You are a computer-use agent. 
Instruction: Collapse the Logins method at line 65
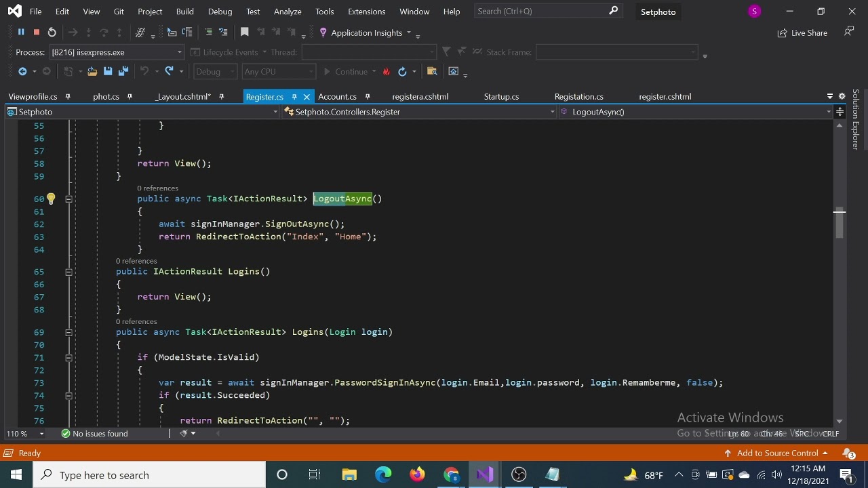point(68,272)
